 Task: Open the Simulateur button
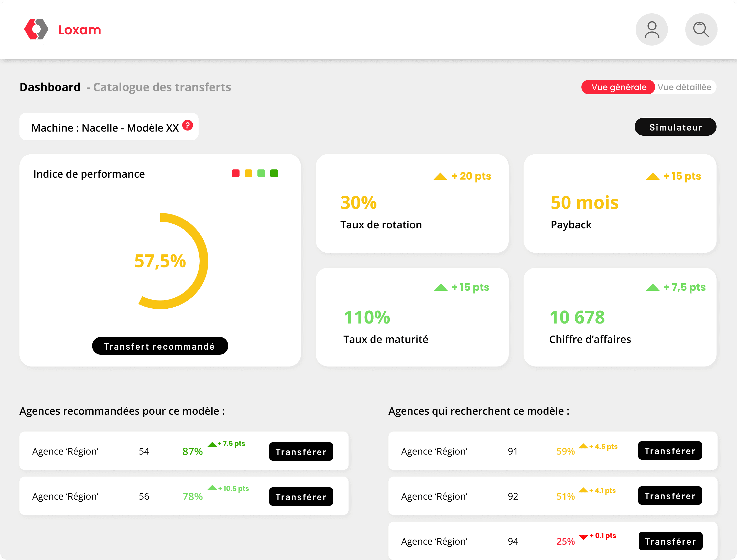(675, 127)
